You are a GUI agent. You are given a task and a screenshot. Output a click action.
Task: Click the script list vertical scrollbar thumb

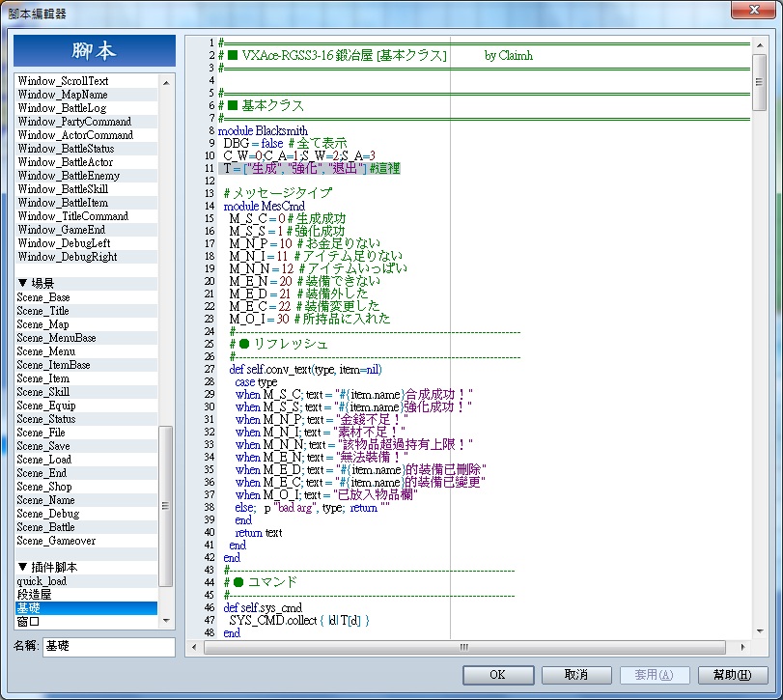click(166, 506)
